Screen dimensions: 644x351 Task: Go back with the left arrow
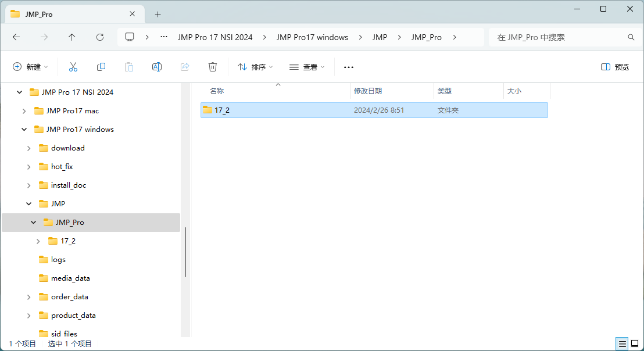coord(16,37)
